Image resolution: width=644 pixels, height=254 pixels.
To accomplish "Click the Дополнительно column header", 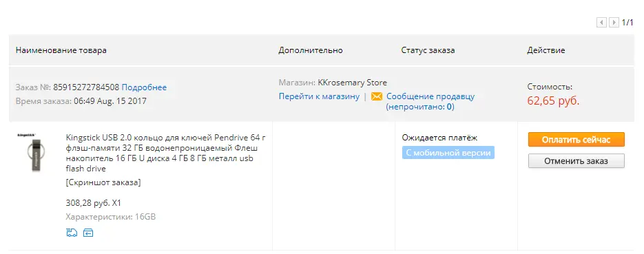I will click(311, 50).
